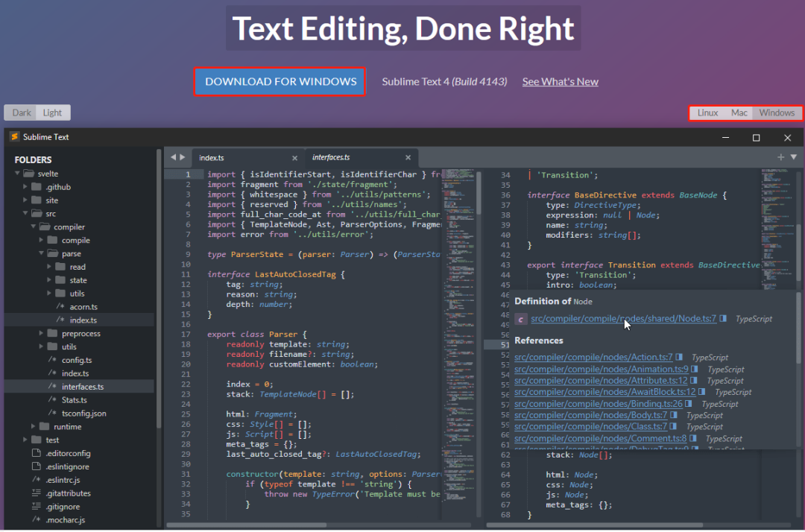Image resolution: width=805 pixels, height=532 pixels.
Task: Expand the preprocess folder
Action: [42, 334]
